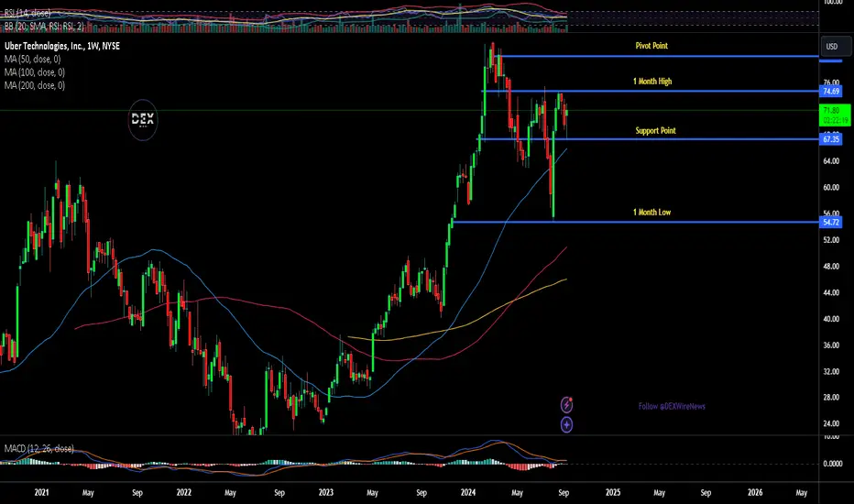Click the 74.69 price label

[x=830, y=91]
